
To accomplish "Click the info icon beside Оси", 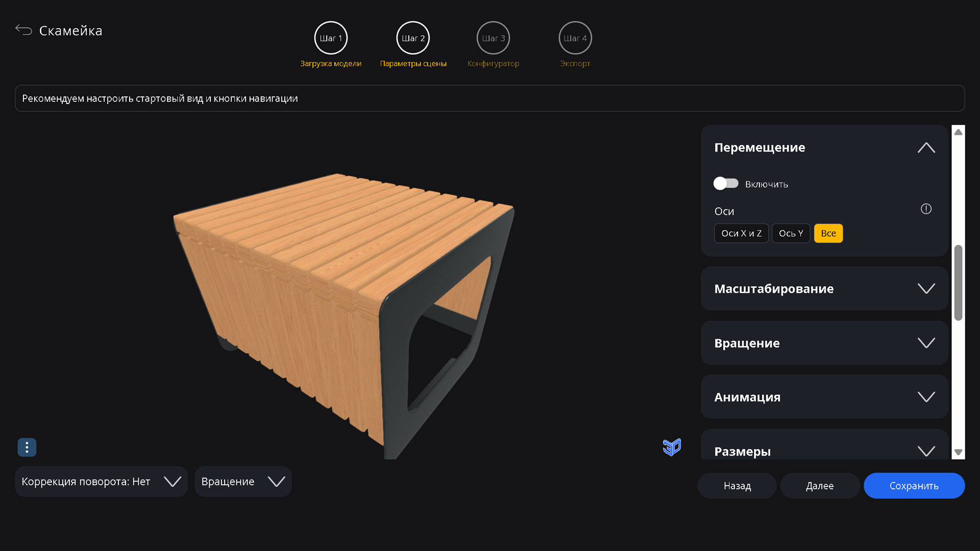I will tap(926, 209).
